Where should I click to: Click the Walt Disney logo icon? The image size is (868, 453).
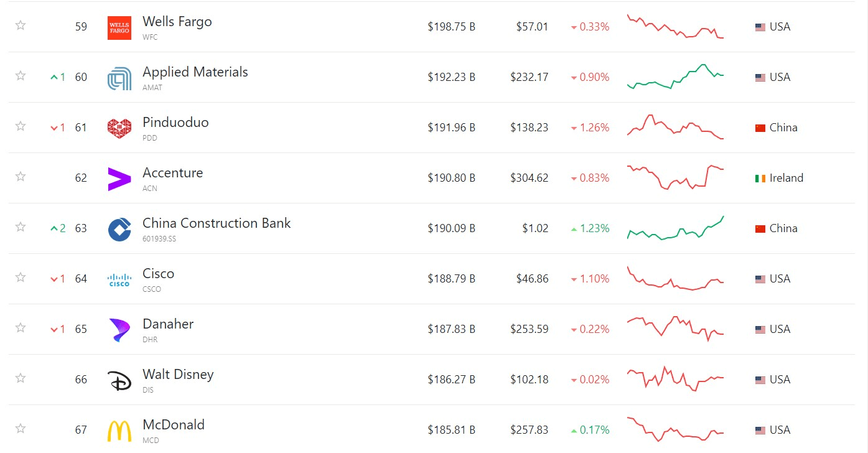119,380
